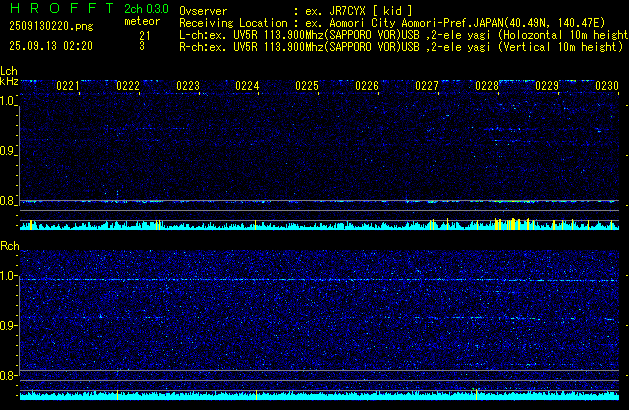The height and width of the screenshot is (410, 629).
Task: Click the 0222 time marker
Action: point(128,86)
